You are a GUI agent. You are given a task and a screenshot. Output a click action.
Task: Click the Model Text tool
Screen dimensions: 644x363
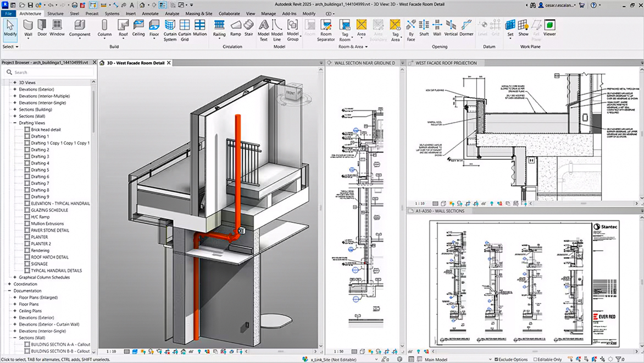(263, 30)
